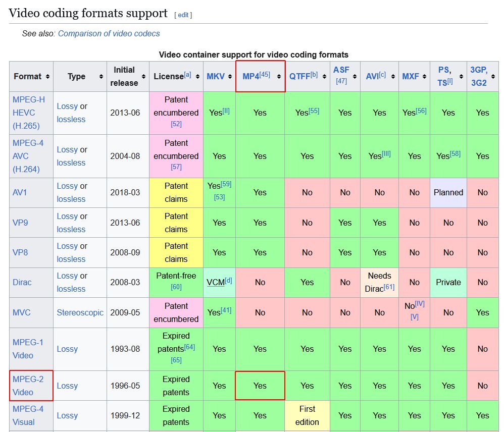Image resolution: width=504 pixels, height=432 pixels.
Task: Click sort arrows in MKV header
Action: pos(230,77)
